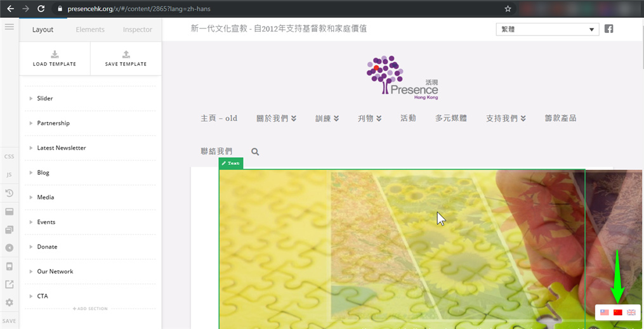Click the search magnifier icon in navigation
The height and width of the screenshot is (329, 644).
coord(255,152)
